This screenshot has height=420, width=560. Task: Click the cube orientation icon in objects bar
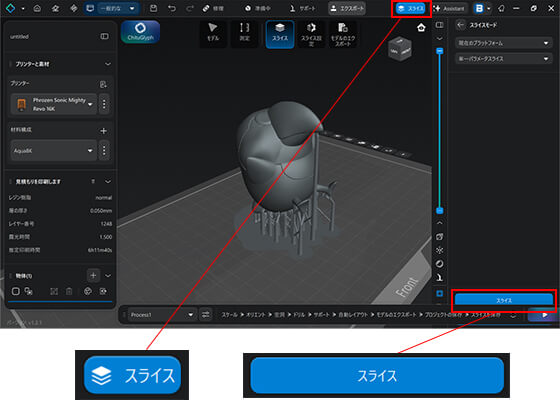88,291
